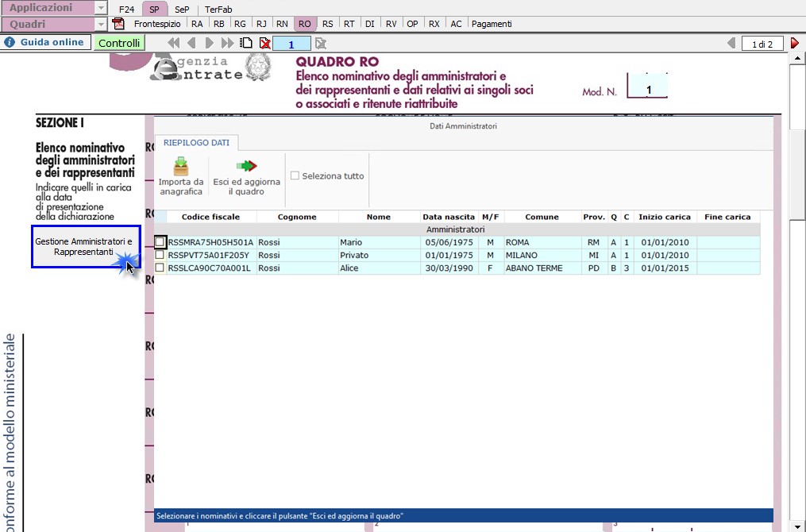Click module number field in toolbar

coord(291,44)
